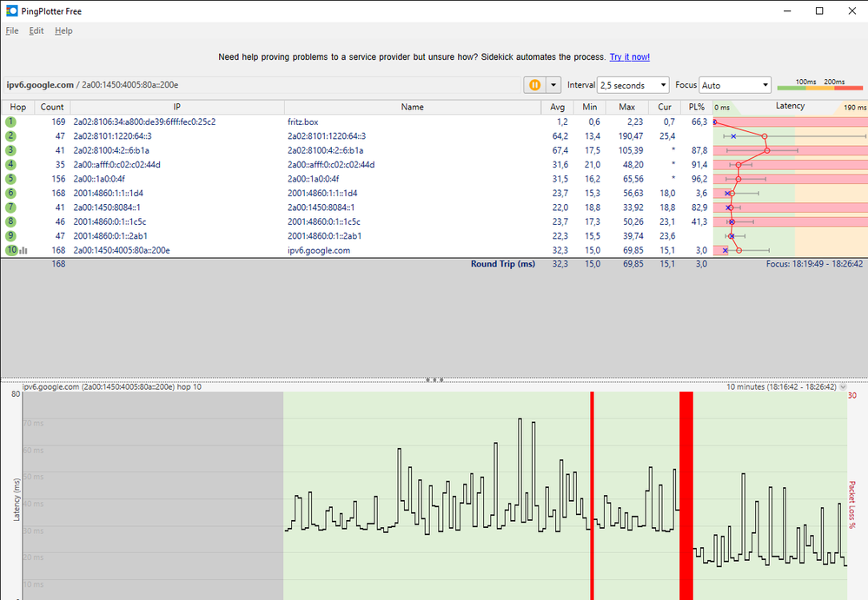Screen dimensions: 868x600
Task: Open the File menu
Action: tap(12, 31)
